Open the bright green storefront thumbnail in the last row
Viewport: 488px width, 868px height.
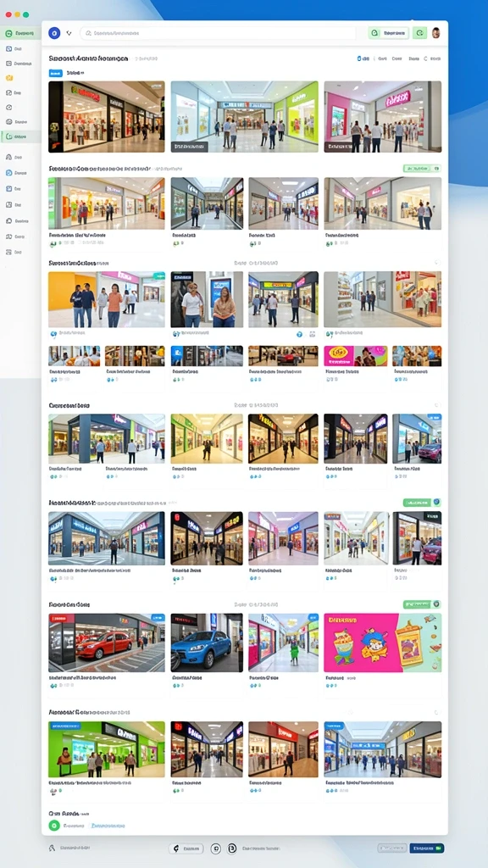coord(106,749)
